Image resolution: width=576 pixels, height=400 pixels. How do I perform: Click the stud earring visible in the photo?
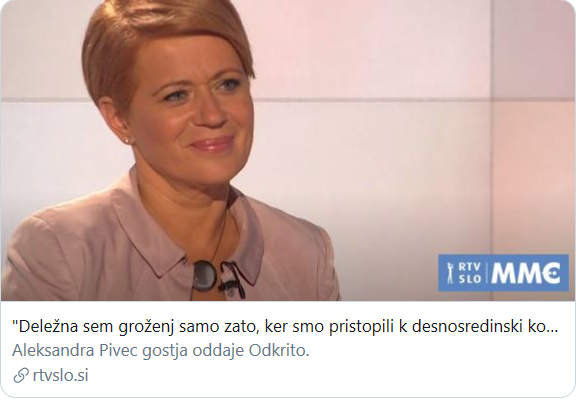tap(128, 140)
